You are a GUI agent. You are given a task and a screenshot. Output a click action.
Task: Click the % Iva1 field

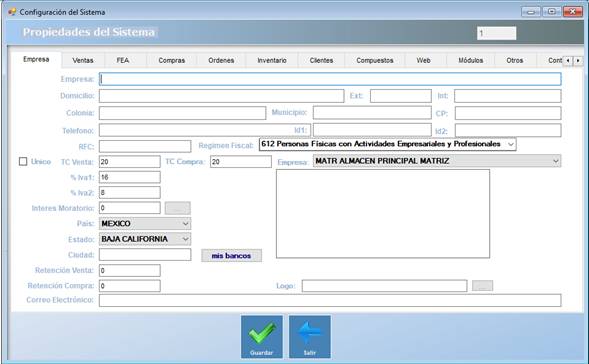(130, 177)
